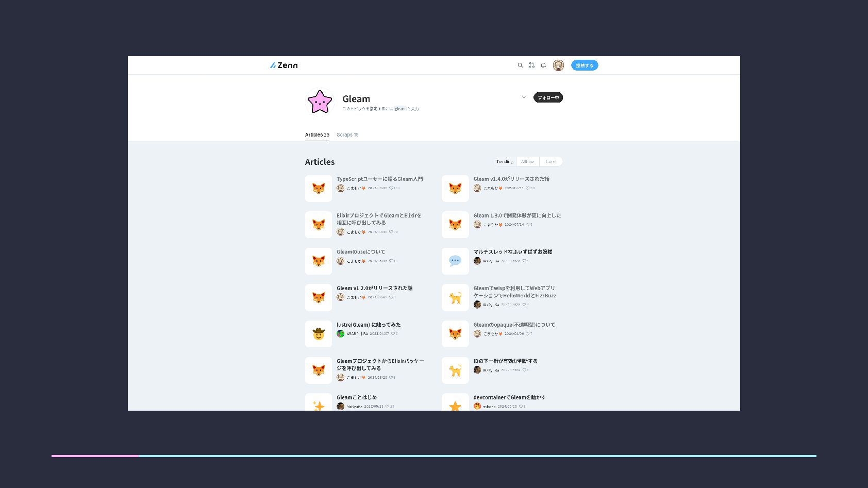
Task: Click speech bubble thumbnail of マルチスレッド article
Action: (x=455, y=261)
